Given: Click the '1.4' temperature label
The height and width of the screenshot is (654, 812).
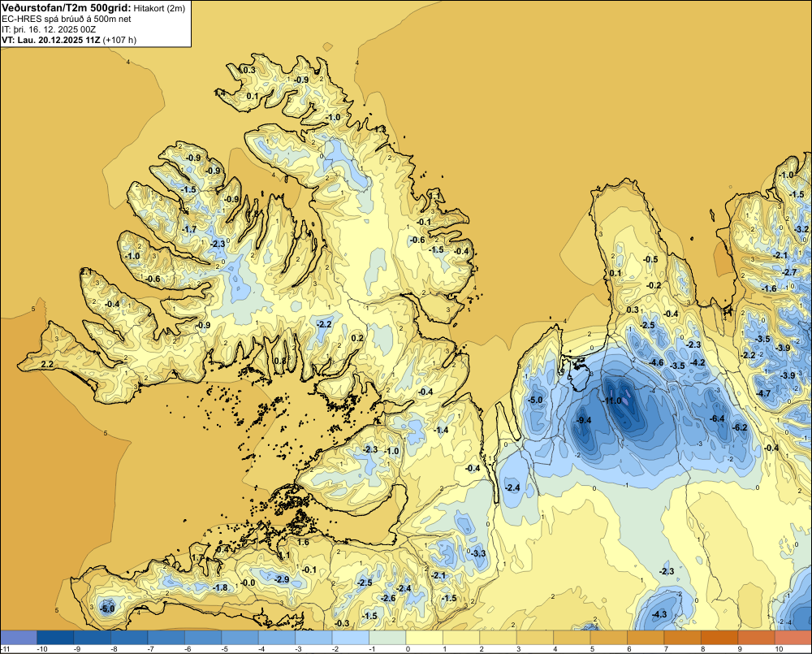Looking at the screenshot, I should pos(219,93).
